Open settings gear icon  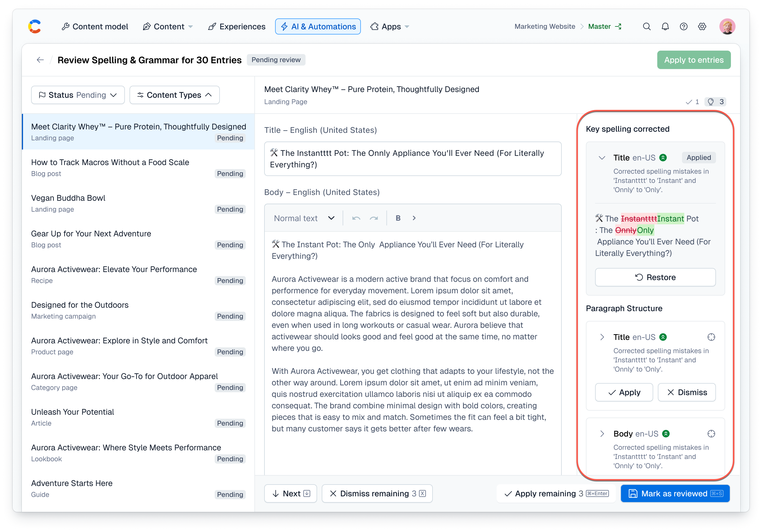coord(702,26)
